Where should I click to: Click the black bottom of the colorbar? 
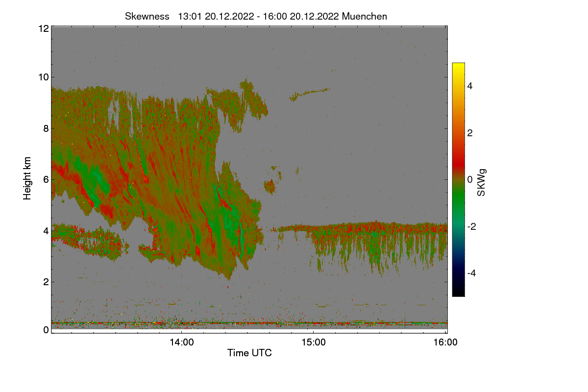458,292
